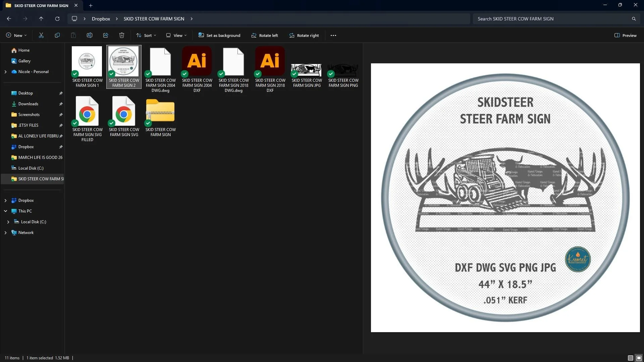Screen dimensions: 644x362
Task: Collapse the This PC tree node
Action: 5,211
